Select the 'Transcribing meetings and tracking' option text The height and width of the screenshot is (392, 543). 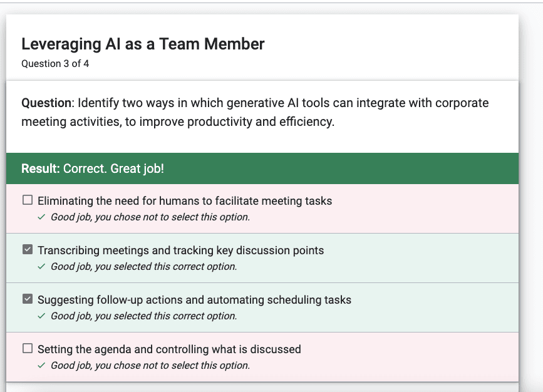click(x=181, y=250)
